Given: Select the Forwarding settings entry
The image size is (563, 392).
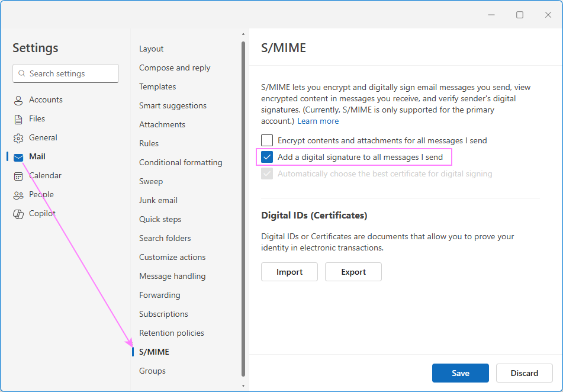Looking at the screenshot, I should point(160,295).
